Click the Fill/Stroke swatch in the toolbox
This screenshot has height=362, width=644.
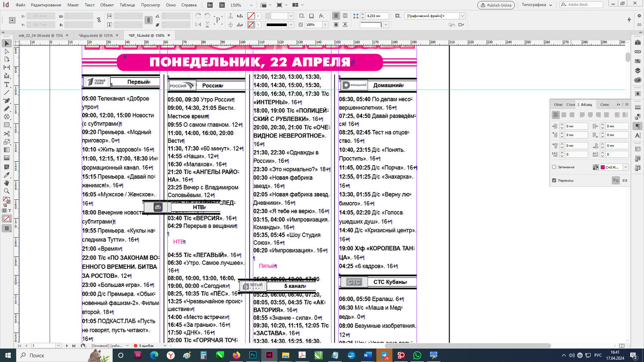6,200
